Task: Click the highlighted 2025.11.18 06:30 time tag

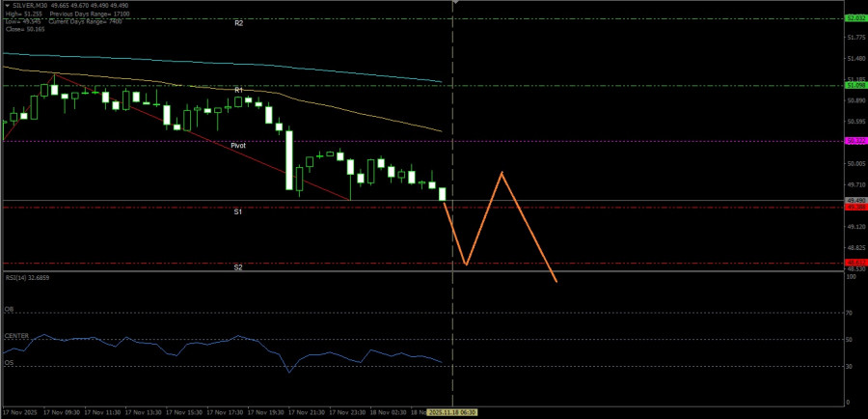Action: click(453, 413)
